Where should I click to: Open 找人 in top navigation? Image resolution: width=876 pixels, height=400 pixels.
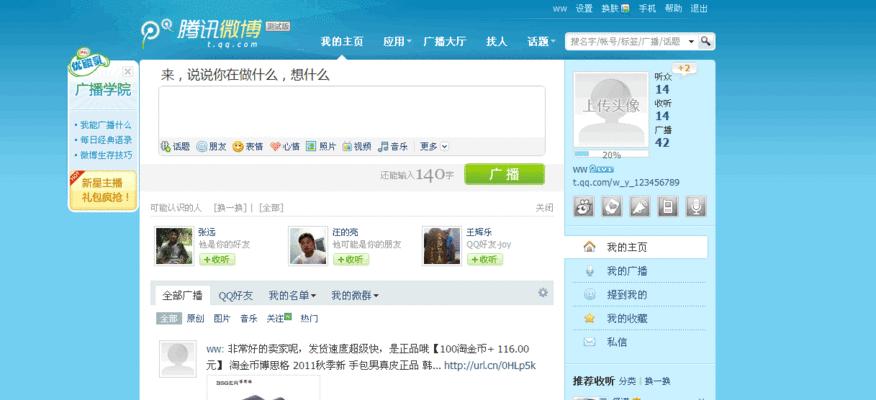click(x=496, y=41)
